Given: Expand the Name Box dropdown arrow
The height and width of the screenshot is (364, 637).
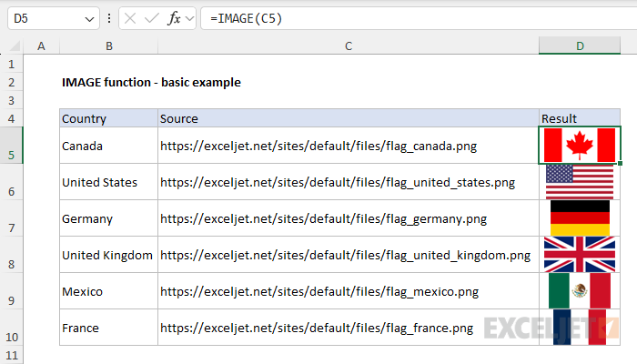Looking at the screenshot, I should [x=89, y=19].
